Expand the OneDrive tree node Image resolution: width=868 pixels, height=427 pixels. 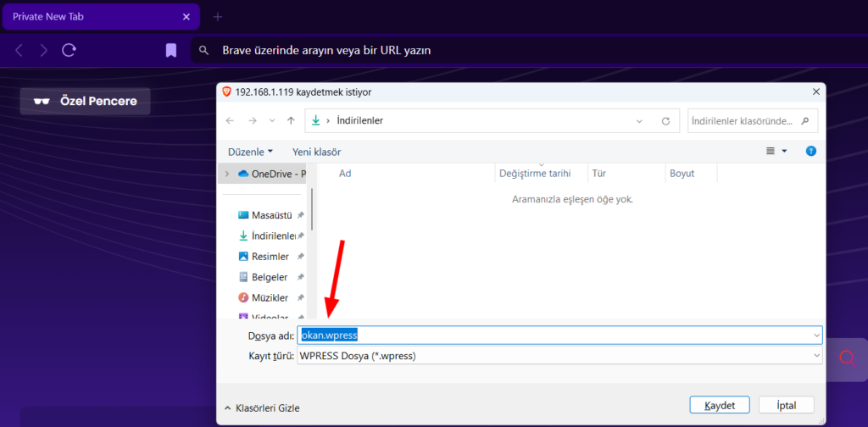[227, 174]
